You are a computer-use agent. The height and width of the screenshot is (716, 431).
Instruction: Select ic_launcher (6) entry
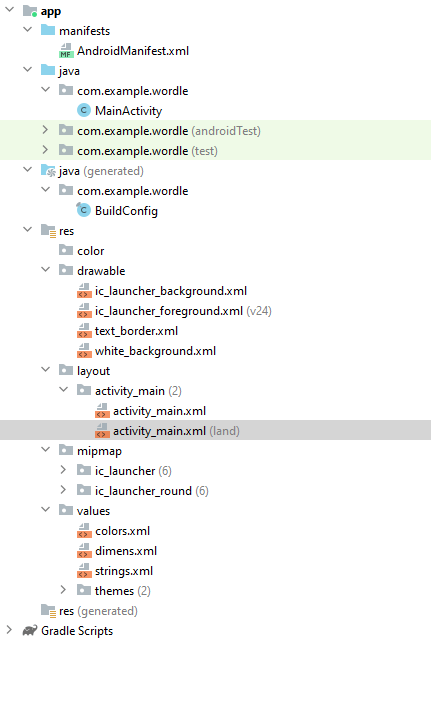(133, 471)
